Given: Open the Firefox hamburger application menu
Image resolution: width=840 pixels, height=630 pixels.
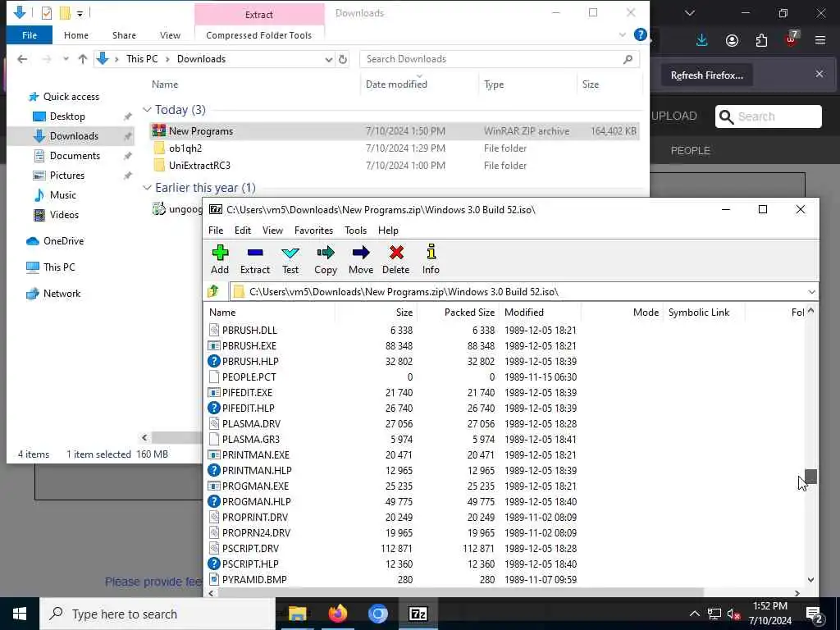Looking at the screenshot, I should (x=819, y=40).
